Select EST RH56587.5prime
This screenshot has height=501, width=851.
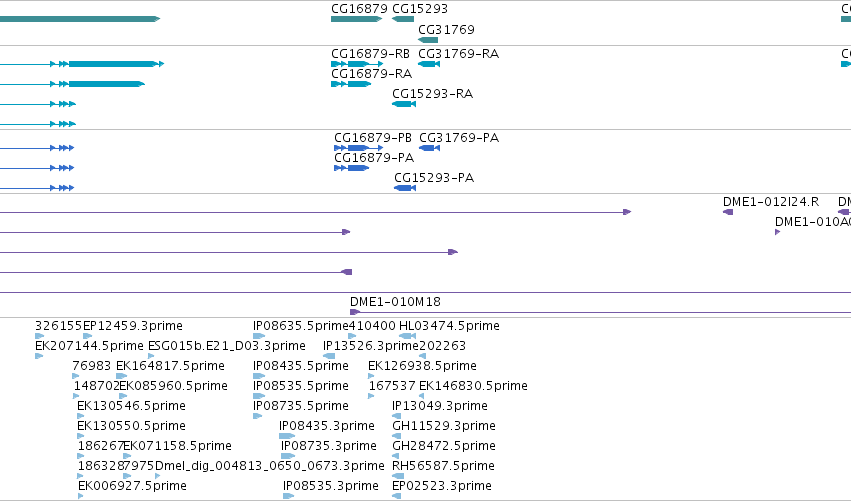click(x=398, y=477)
